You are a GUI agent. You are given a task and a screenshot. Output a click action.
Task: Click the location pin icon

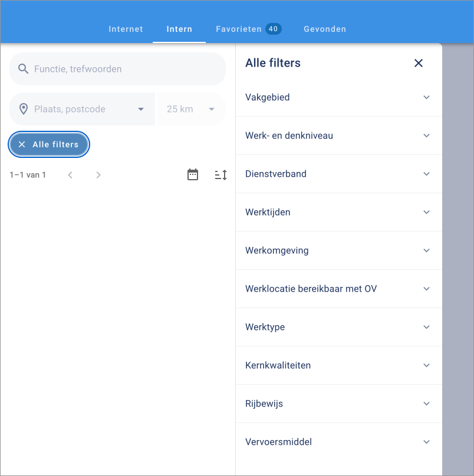(24, 109)
